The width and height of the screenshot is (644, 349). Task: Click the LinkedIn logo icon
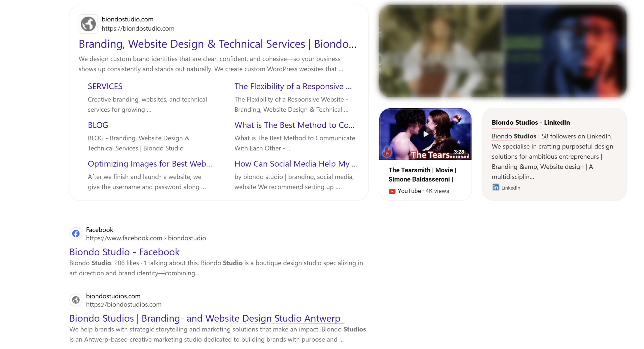point(495,187)
